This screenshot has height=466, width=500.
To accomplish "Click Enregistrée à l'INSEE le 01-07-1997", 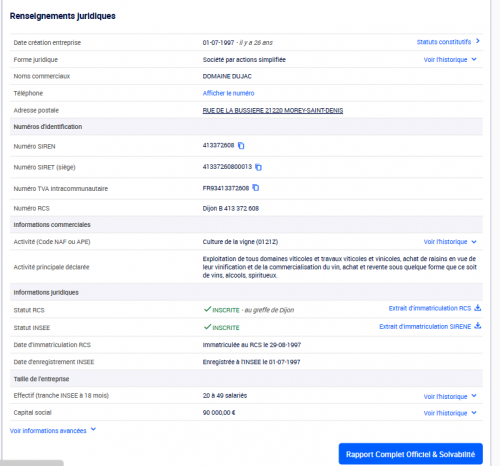I will click(x=251, y=362).
